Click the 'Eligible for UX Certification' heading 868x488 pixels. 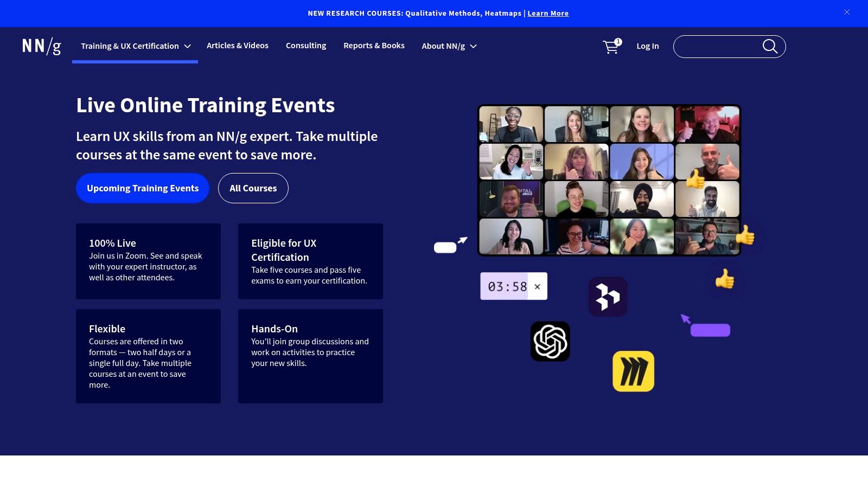[x=284, y=250]
